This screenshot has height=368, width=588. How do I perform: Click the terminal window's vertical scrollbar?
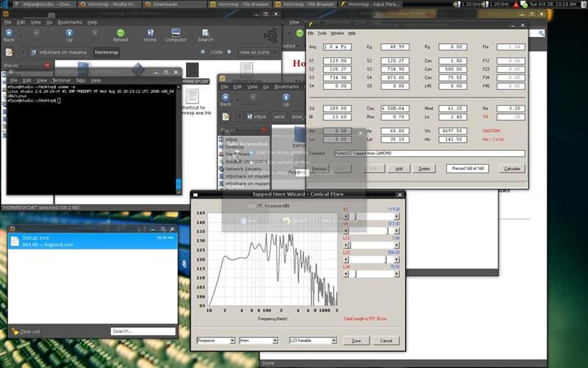[x=179, y=139]
